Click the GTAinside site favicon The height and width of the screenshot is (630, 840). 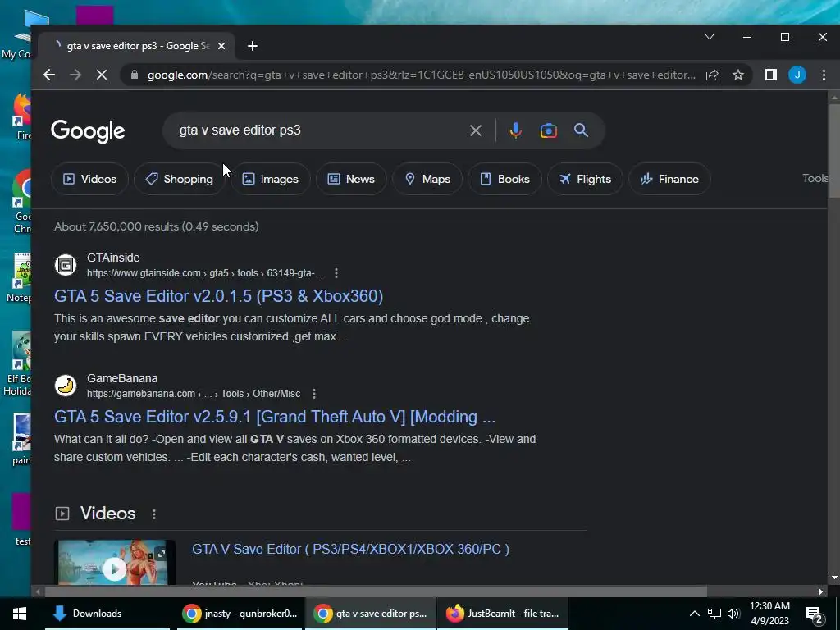[66, 265]
